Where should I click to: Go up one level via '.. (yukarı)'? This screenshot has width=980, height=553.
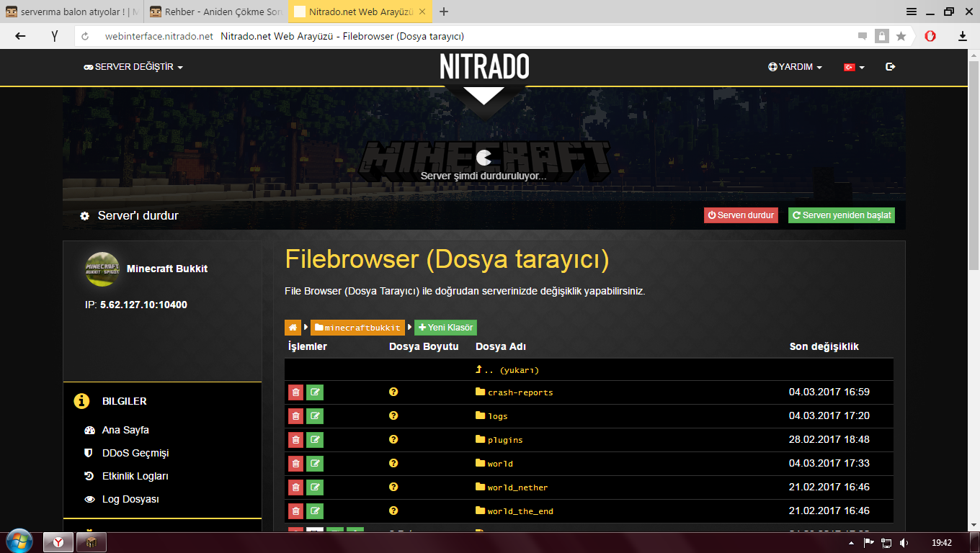tap(507, 370)
